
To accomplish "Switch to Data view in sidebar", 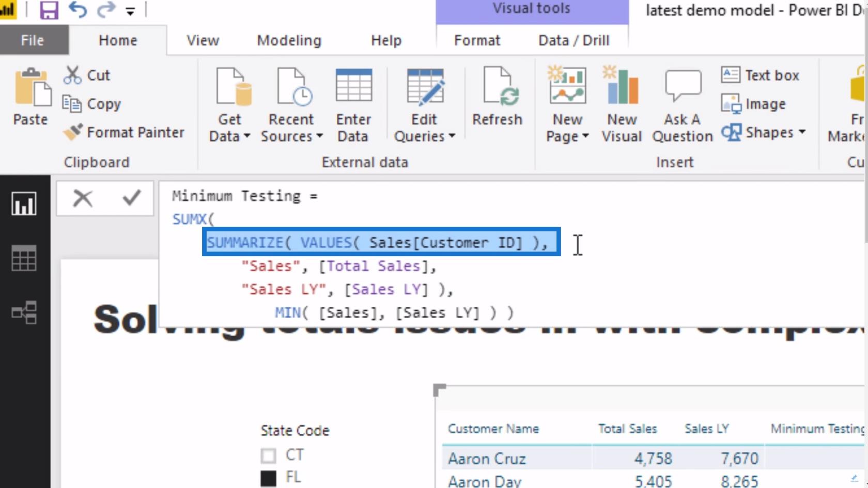I will tap(24, 258).
